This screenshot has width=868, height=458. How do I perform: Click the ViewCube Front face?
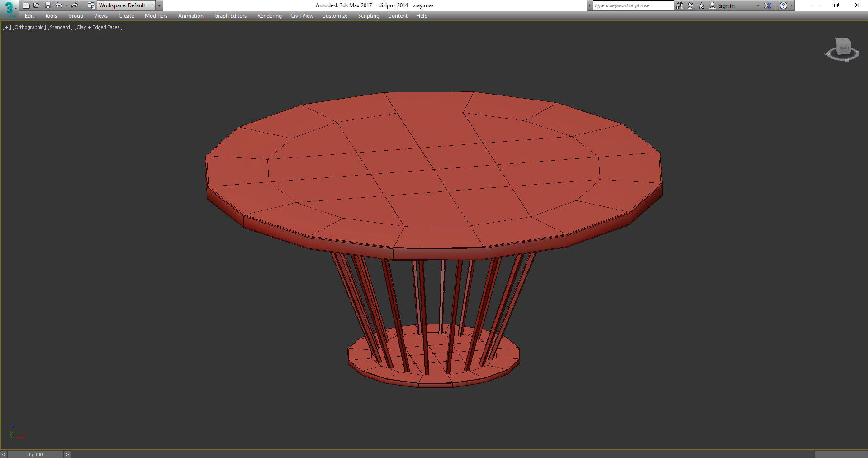click(x=844, y=47)
